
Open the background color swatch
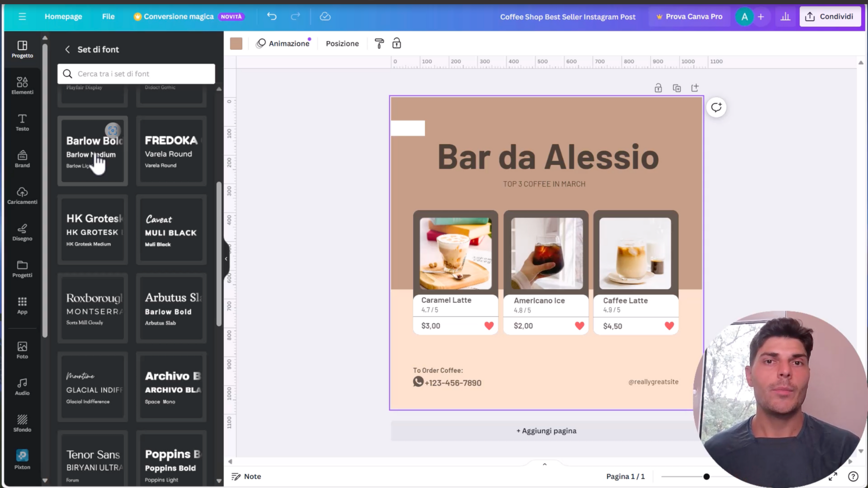coord(236,43)
